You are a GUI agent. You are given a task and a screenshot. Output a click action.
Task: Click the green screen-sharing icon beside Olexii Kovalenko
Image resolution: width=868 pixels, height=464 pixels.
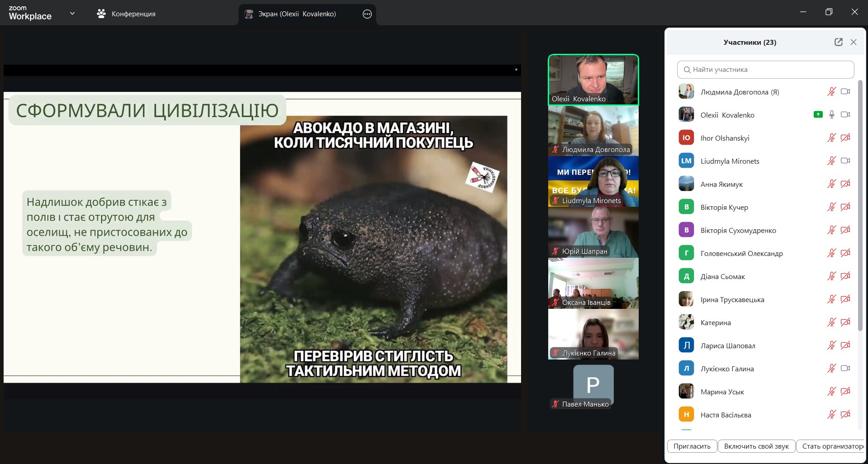[818, 115]
